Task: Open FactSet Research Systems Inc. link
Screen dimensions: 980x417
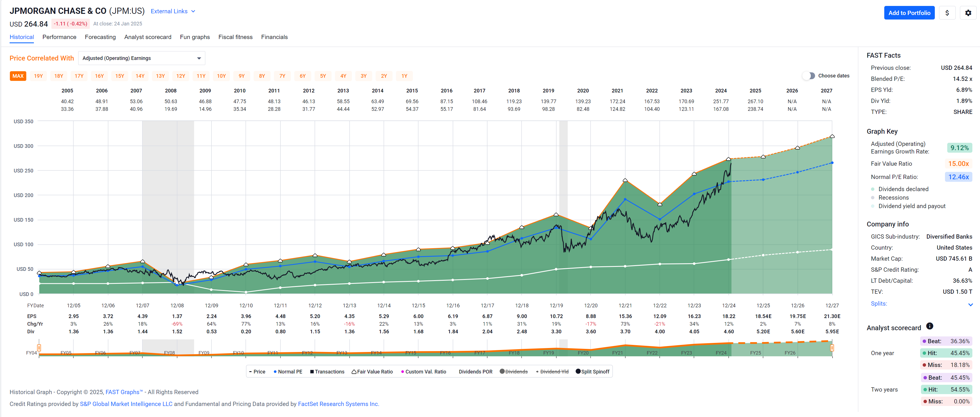Action: 338,404
